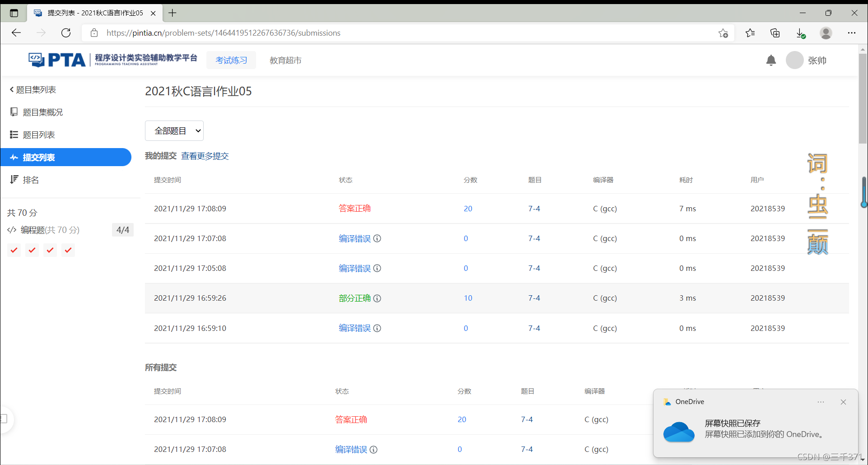Viewport: 868px width, 465px height.
Task: Switch to 教育超市 tab
Action: tap(285, 60)
